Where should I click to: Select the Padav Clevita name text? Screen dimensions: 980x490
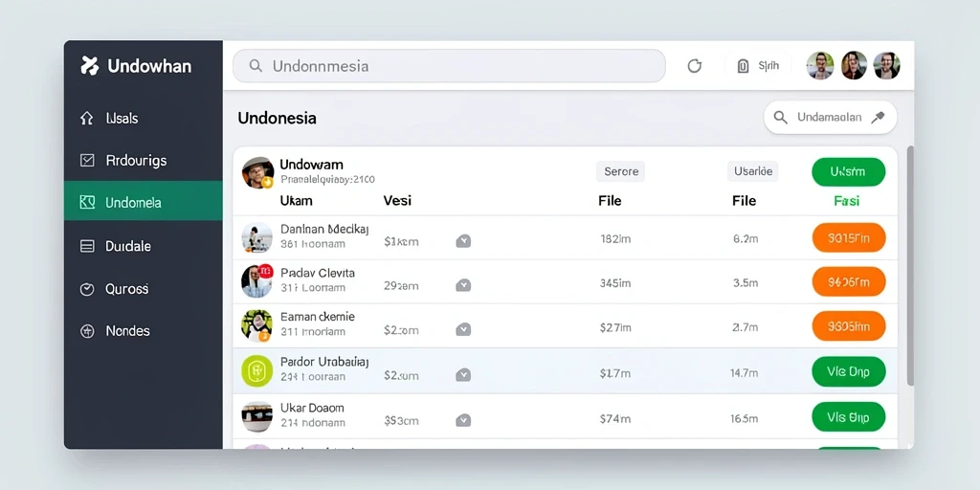(x=318, y=273)
